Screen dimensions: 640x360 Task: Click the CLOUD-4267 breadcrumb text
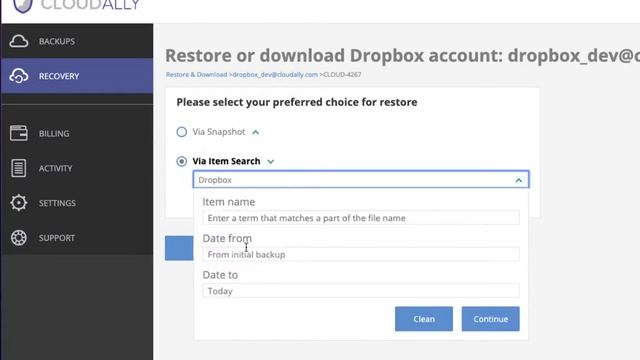click(342, 74)
